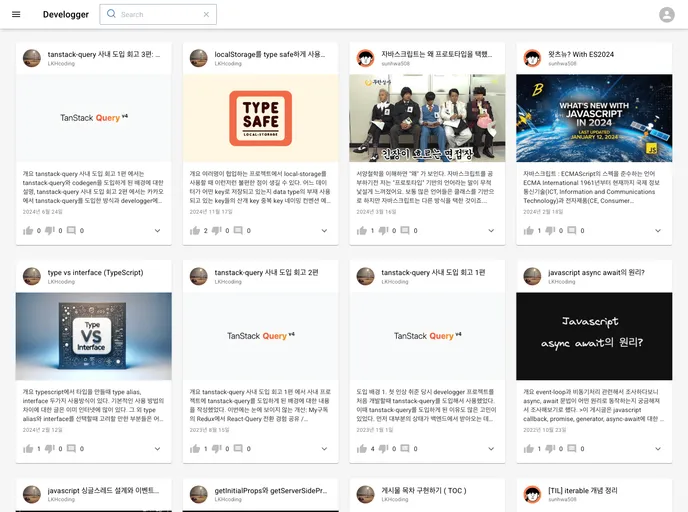Click the date on tanstack-query 2편 card
The image size is (688, 512).
209,430
